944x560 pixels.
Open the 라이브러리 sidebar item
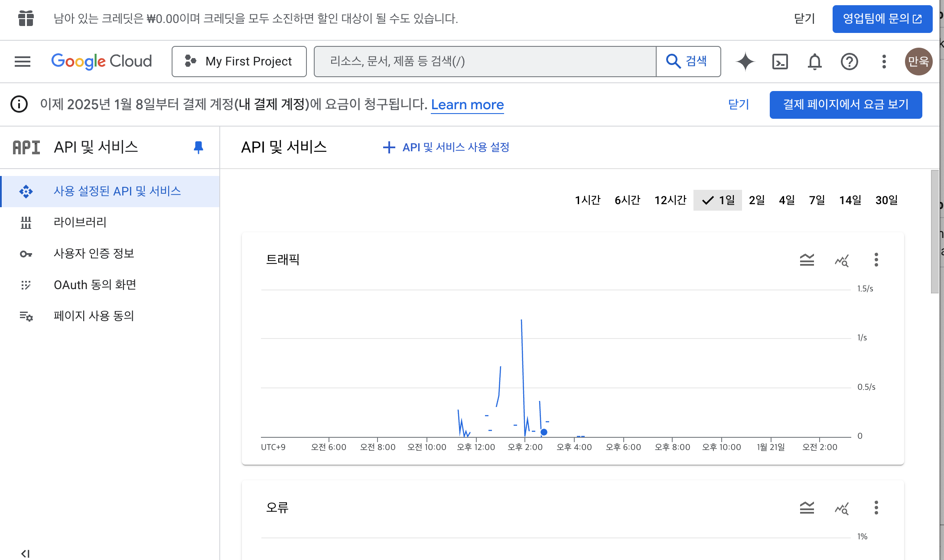(x=80, y=222)
